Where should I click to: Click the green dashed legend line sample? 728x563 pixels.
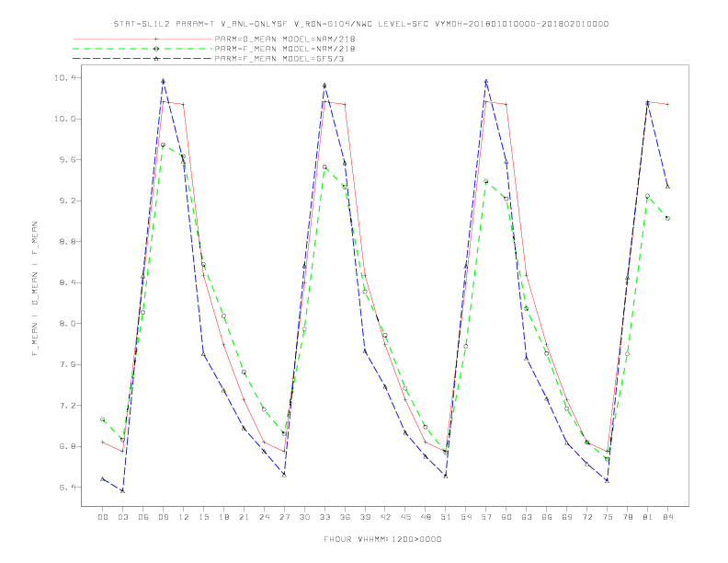142,49
